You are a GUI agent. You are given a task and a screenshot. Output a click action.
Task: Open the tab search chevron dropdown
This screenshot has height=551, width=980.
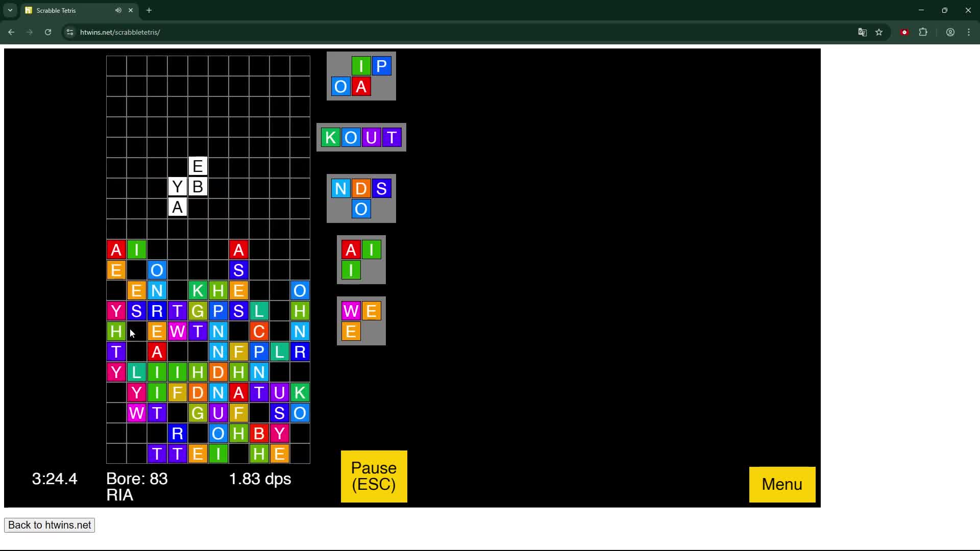click(10, 10)
